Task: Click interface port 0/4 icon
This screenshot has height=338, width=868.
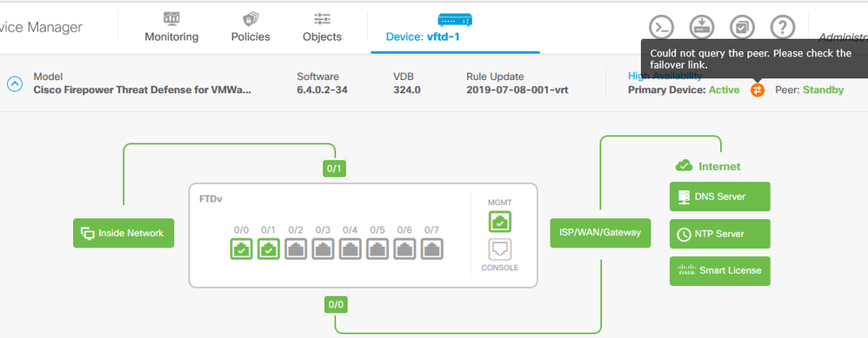Action: (x=350, y=249)
